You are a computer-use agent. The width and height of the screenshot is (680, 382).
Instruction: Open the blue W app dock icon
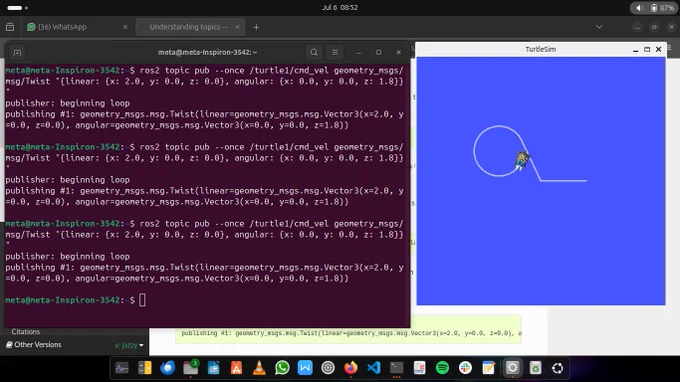[x=305, y=368]
